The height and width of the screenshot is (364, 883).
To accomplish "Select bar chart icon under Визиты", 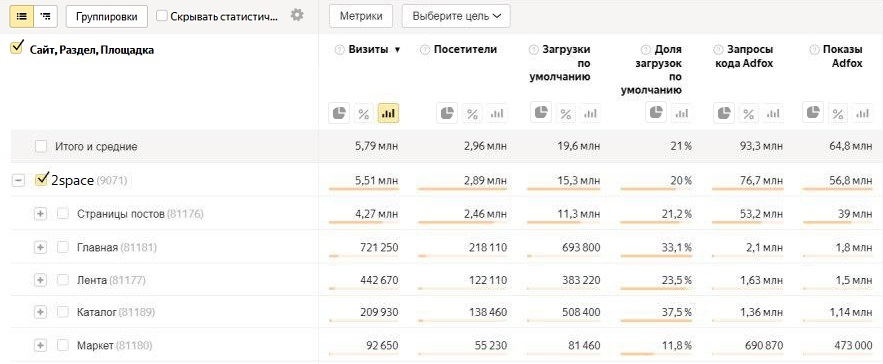I will pos(388,114).
